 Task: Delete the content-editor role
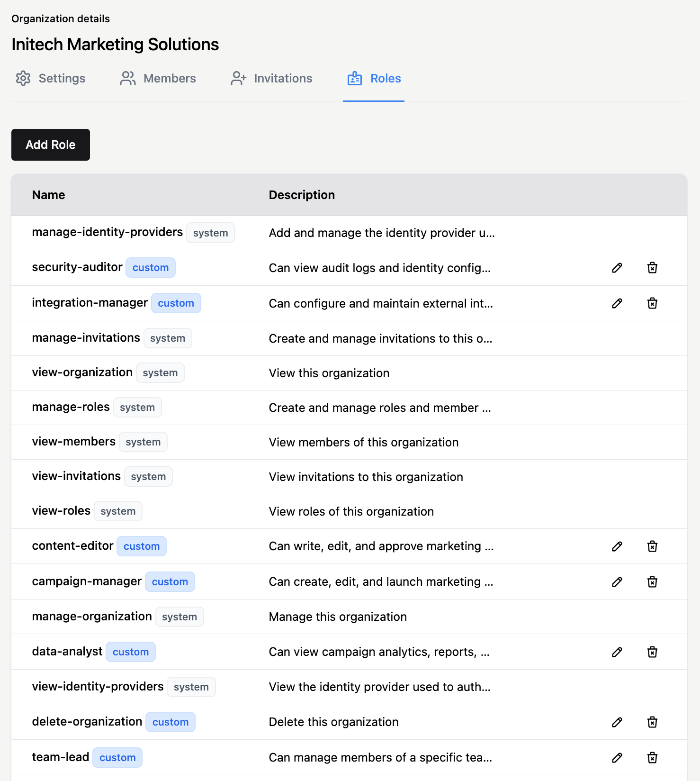coord(652,546)
